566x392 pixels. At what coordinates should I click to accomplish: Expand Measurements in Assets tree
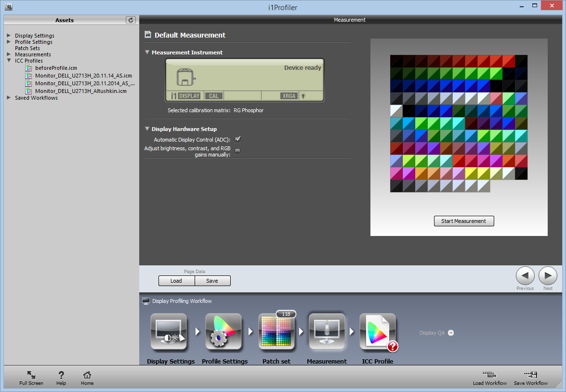[9, 54]
